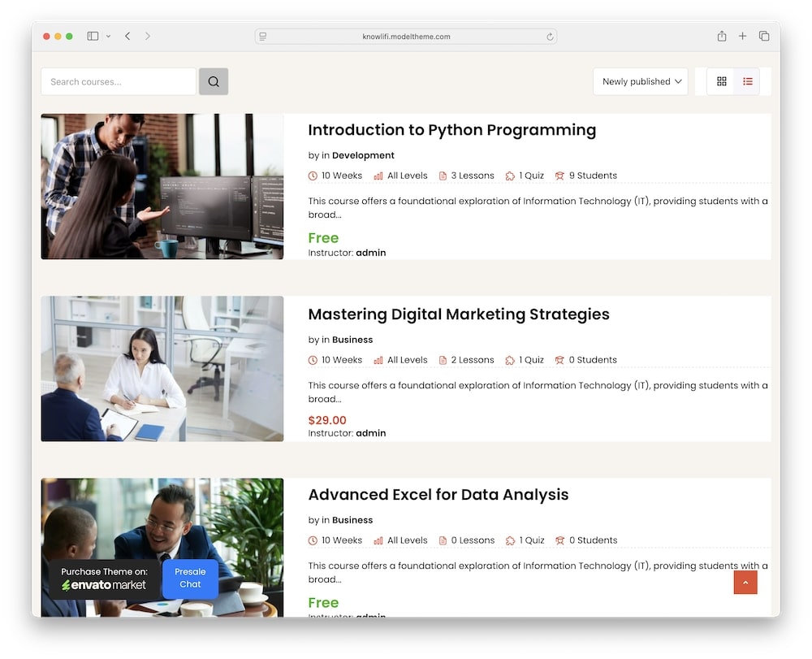Switch to grid view layout
Viewport: 812px width, 659px height.
(721, 81)
